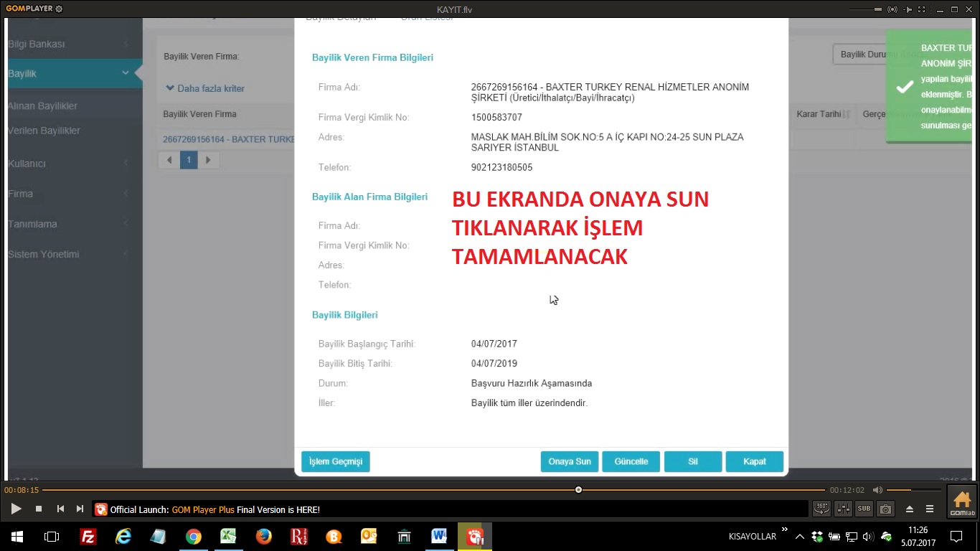
Task: Select page 1 in pagination
Action: point(189,160)
